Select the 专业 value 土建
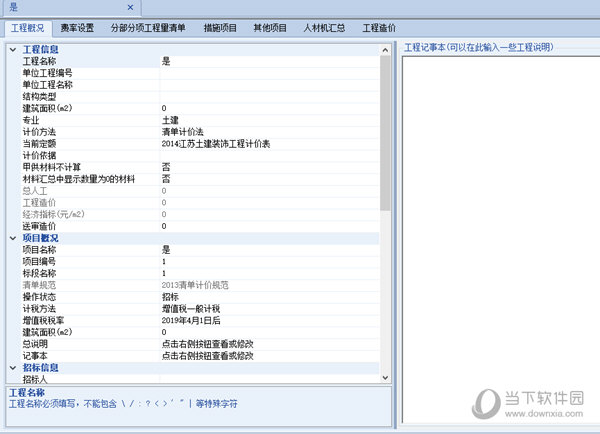The height and width of the screenshot is (434, 600). [x=269, y=120]
